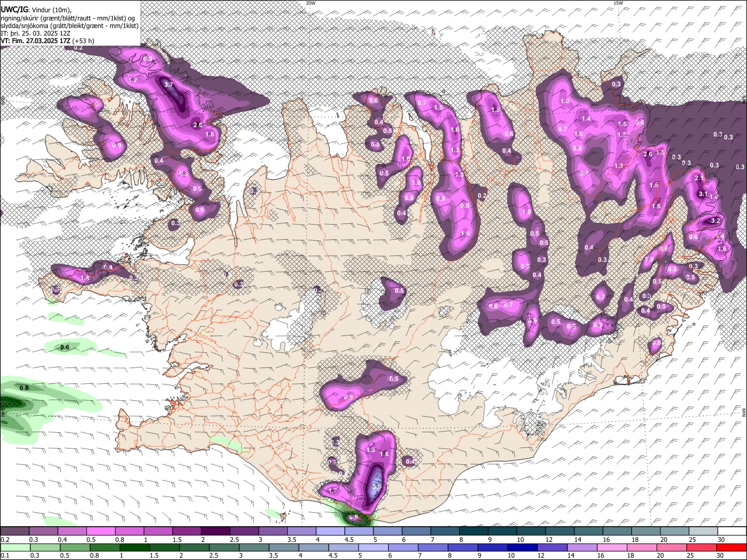The width and height of the screenshot is (747, 560).
Task: Click the '0.1' label in the lower legend
Action: coord(5,556)
